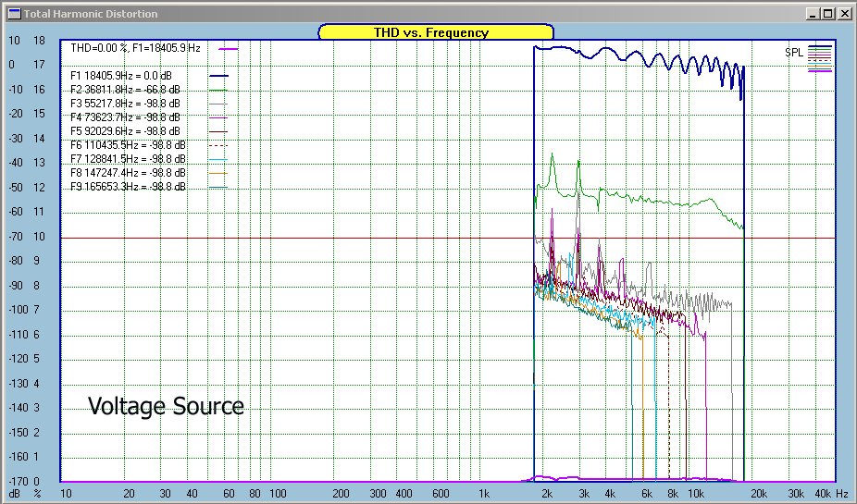Screen dimensions: 857x504
Task: Select legend entry F5 92029.6Hz
Action: tap(125, 131)
